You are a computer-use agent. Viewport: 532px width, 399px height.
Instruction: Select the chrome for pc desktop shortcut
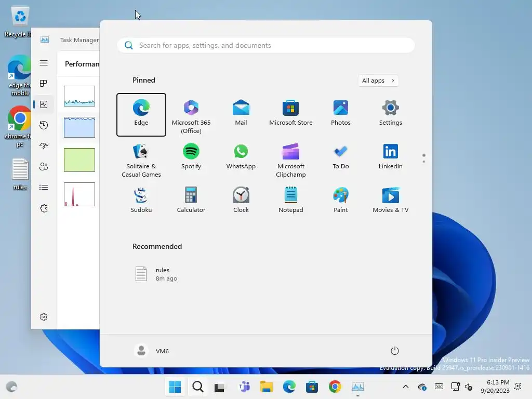point(19,127)
